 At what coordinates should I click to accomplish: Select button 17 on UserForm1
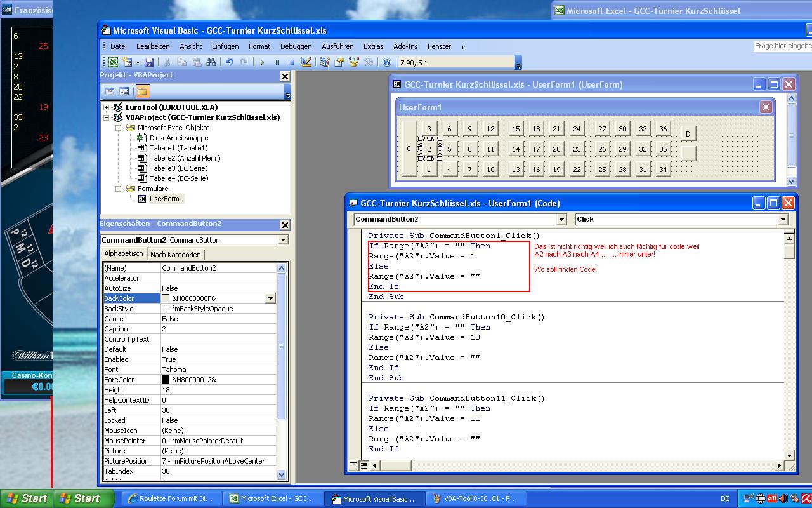pos(536,149)
